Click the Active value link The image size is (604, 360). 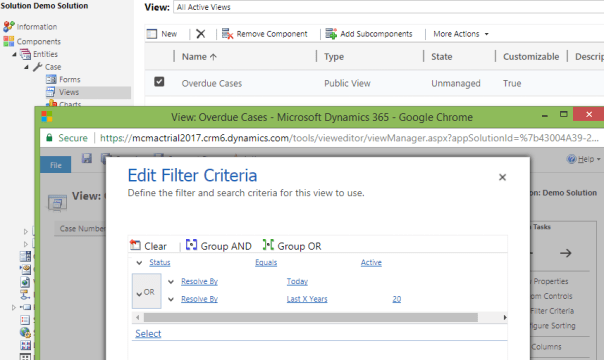point(371,263)
